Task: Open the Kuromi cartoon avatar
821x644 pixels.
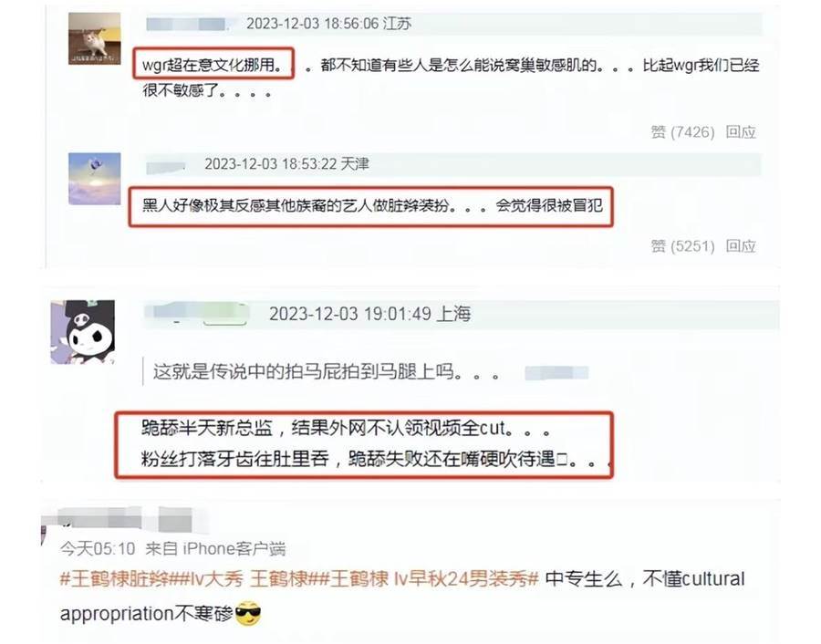Action: (83, 332)
